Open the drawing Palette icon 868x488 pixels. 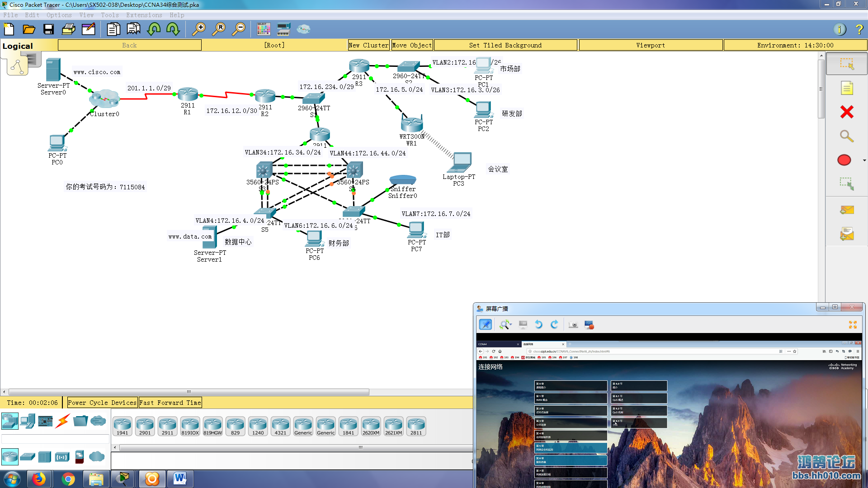[264, 30]
